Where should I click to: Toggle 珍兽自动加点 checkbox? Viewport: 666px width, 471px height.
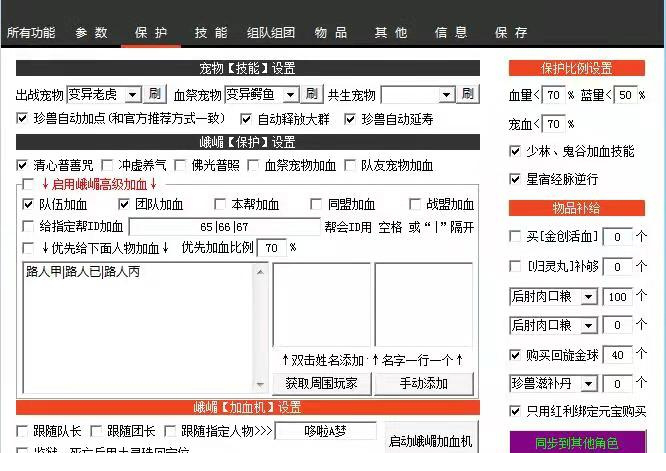click(x=22, y=118)
